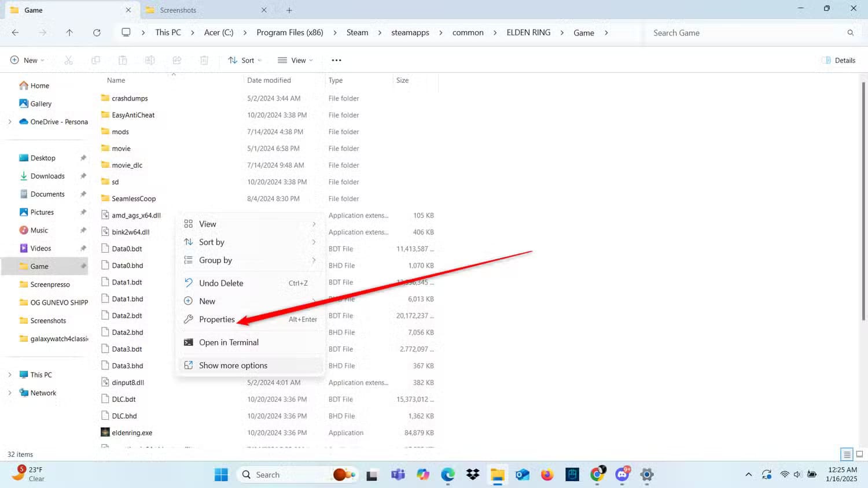The height and width of the screenshot is (488, 868).
Task: Select the file DLC.bdt
Action: [123, 400]
